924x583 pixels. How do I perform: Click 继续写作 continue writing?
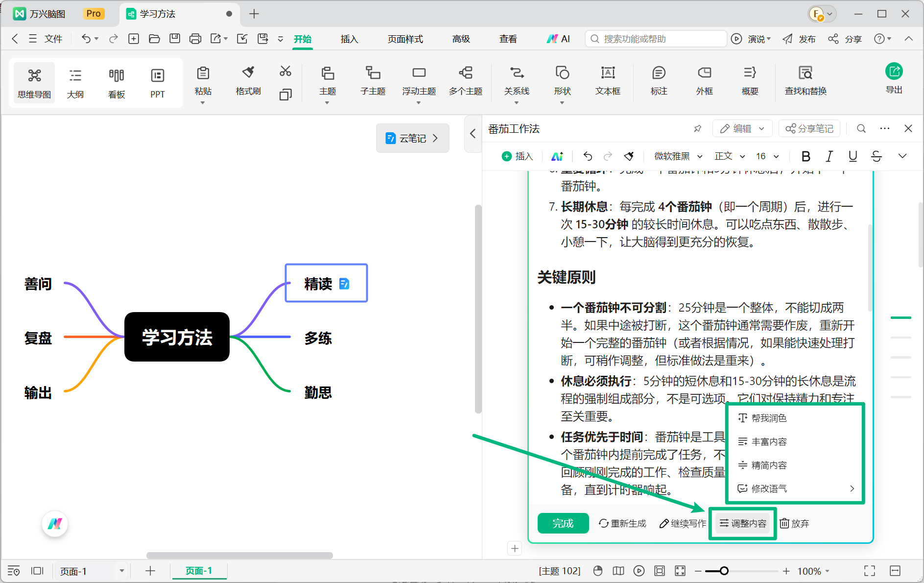coord(683,523)
